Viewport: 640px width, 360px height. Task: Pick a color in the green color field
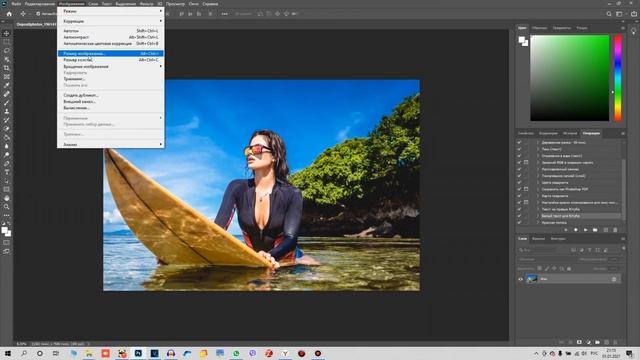(569, 78)
